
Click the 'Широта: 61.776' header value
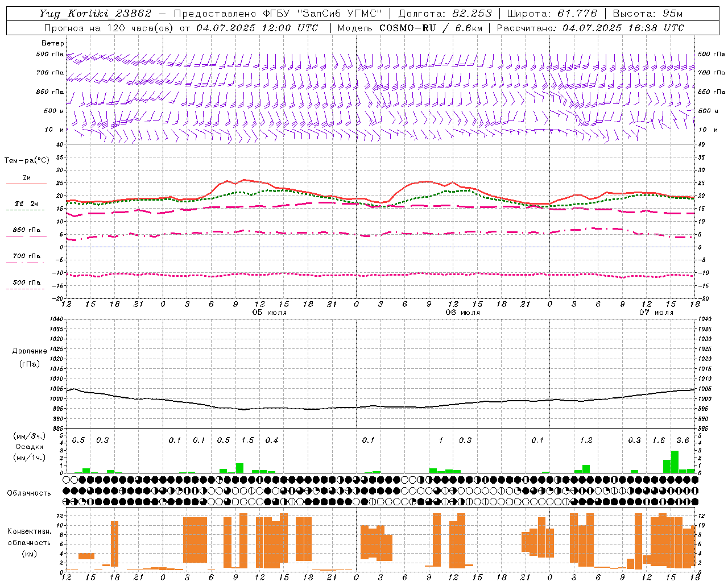pos(552,14)
